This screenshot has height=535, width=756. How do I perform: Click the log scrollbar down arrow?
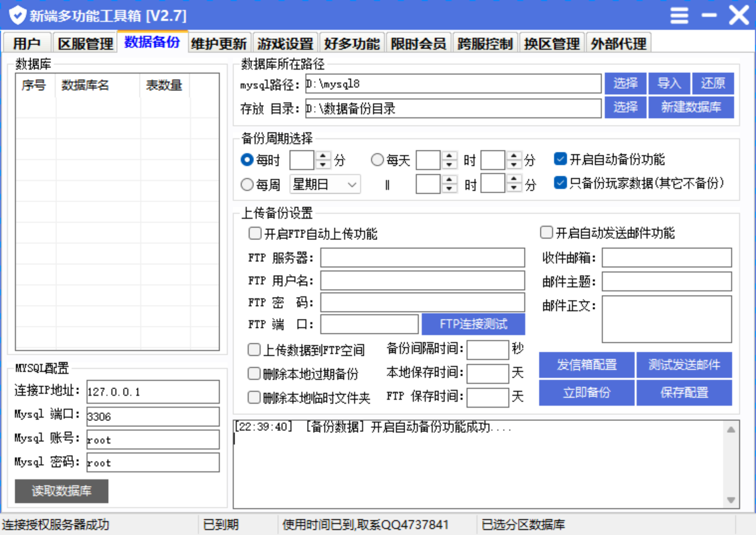tap(731, 501)
